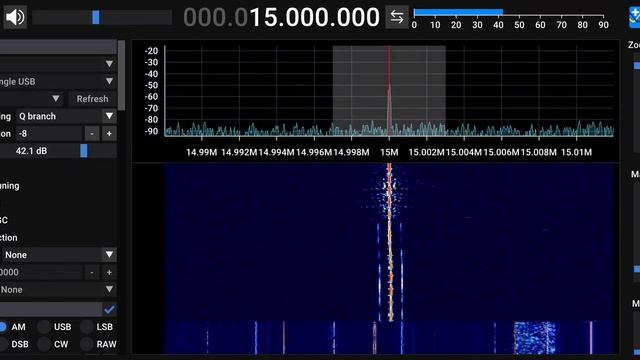Open the dropdown left of Refresh
Viewport: 640px width, 360px height.
click(x=32, y=98)
